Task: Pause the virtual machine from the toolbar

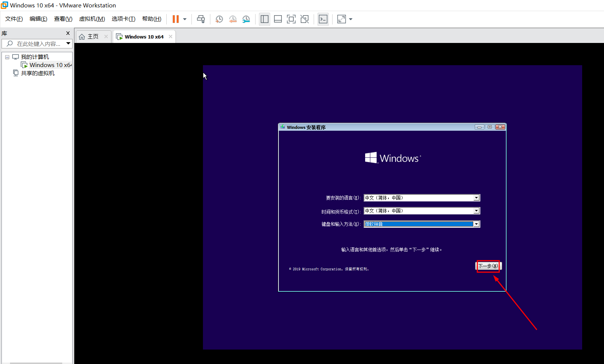Action: [x=176, y=19]
